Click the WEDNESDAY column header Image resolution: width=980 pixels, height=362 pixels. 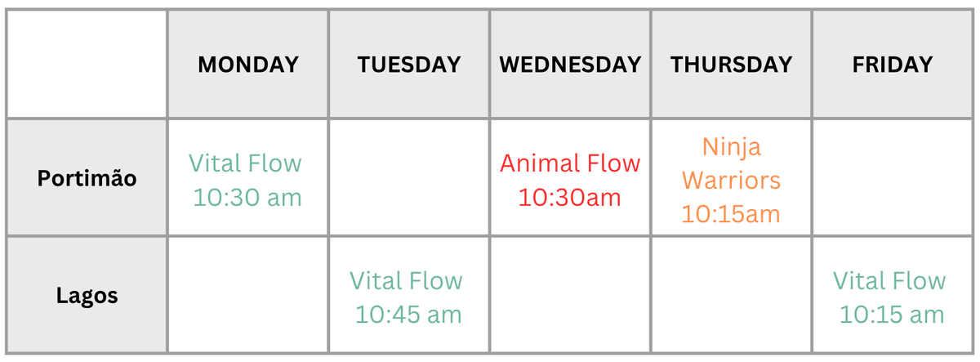[570, 65]
